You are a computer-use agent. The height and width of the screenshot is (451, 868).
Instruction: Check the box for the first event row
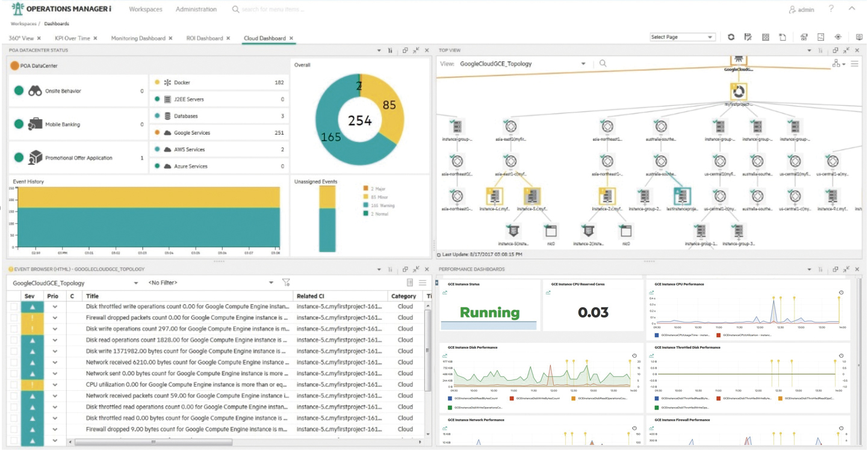[x=13, y=307]
